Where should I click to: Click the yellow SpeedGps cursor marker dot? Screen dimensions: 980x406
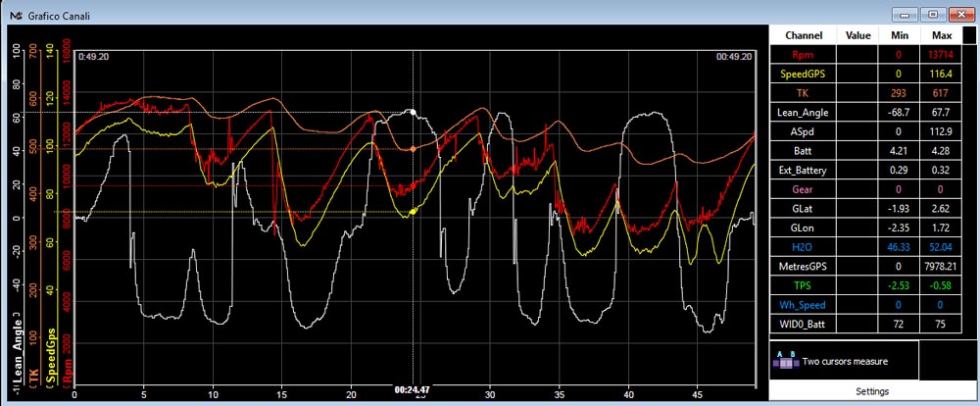click(413, 212)
